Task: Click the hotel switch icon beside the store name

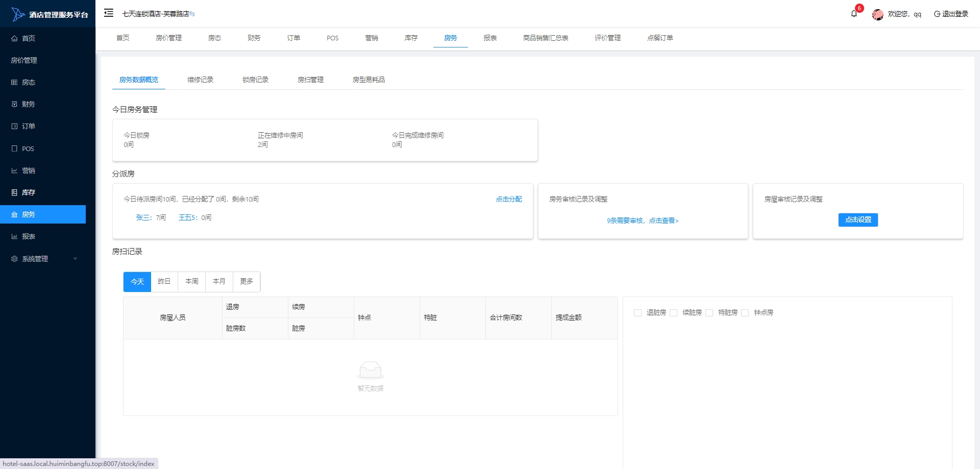Action: coord(192,14)
